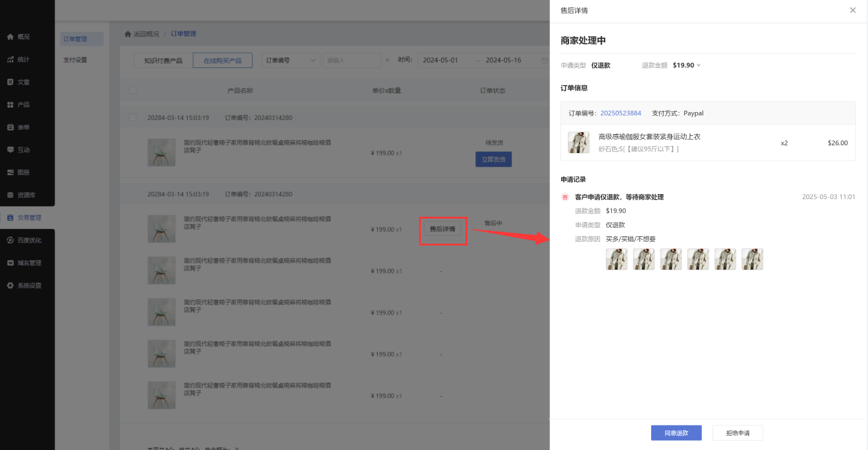The height and width of the screenshot is (450, 868).
Task: Click the 同意退款 button
Action: (676, 433)
